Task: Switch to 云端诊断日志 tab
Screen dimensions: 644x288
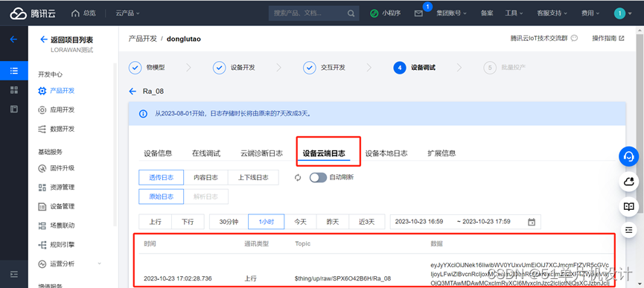Action: point(261,153)
